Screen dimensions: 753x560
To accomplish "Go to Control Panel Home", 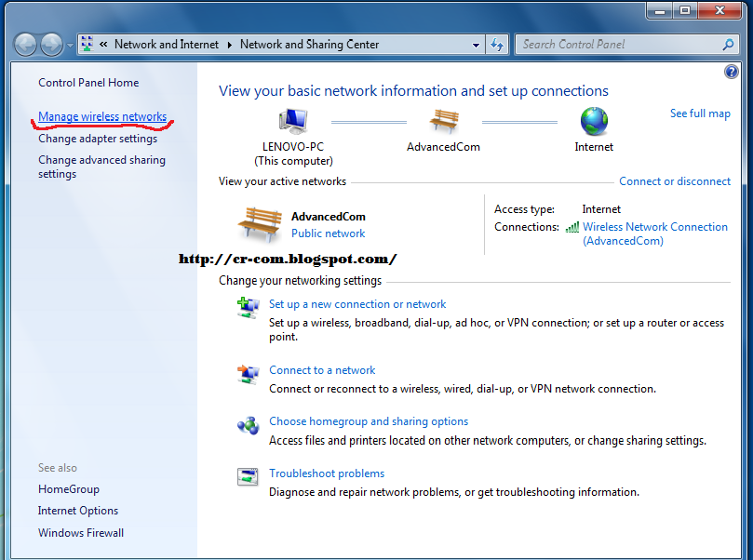I will coord(88,83).
